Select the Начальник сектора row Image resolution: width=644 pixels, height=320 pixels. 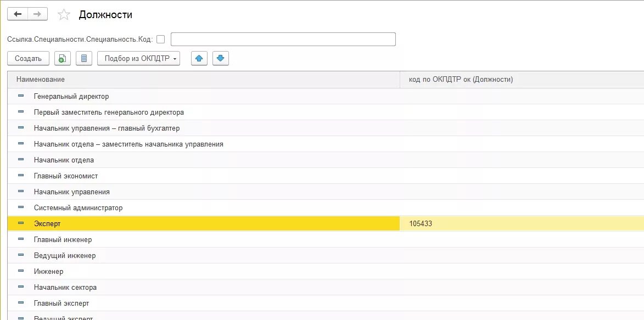coord(326,288)
